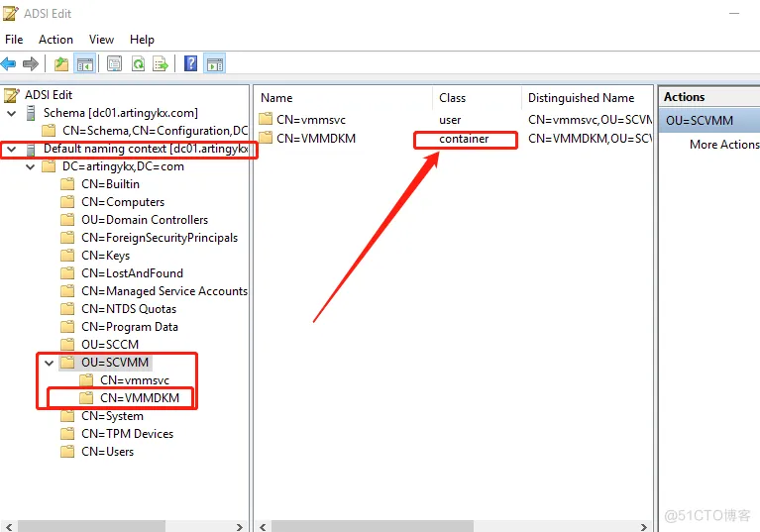The height and width of the screenshot is (532, 760).
Task: Select CN=TPM Devices in tree
Action: 128,434
